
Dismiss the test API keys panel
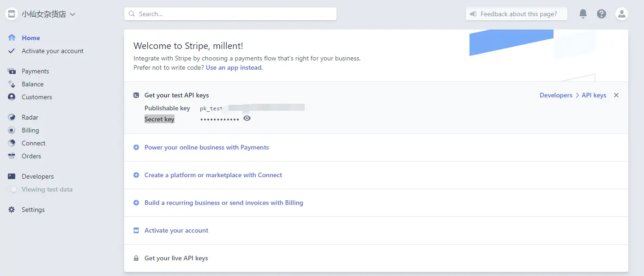click(x=616, y=95)
